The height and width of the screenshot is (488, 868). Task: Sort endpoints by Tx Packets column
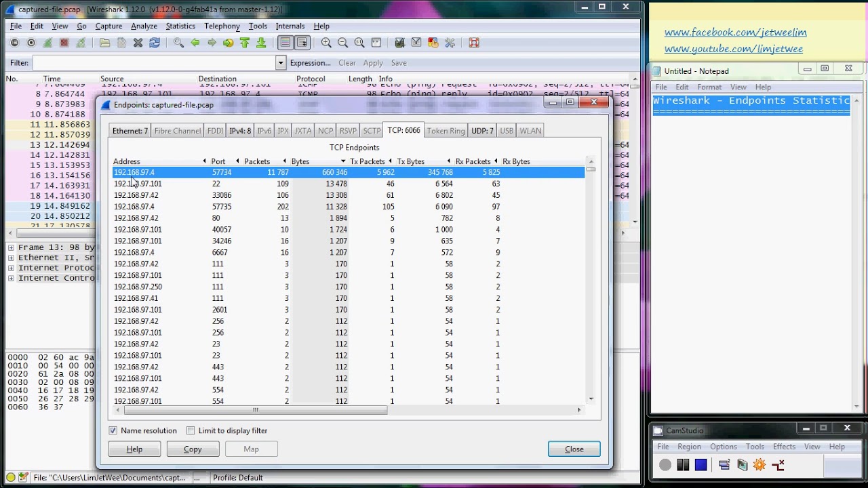pyautogui.click(x=368, y=161)
